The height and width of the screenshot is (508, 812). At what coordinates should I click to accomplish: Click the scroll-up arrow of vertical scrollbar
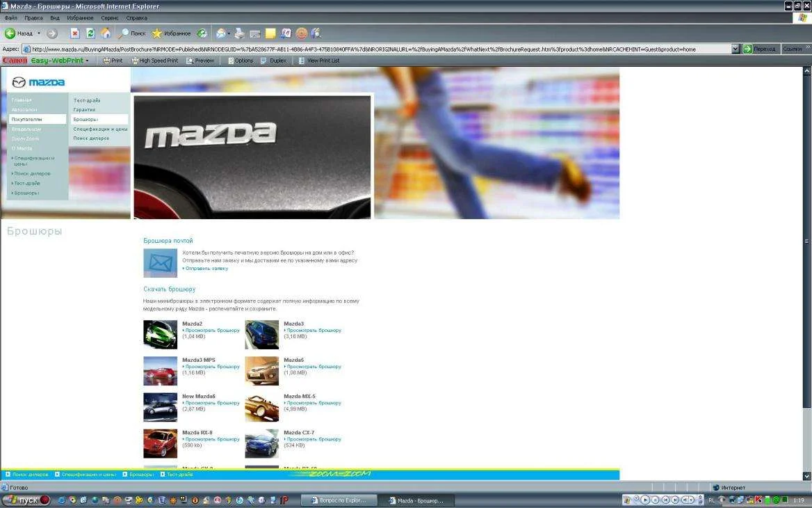[807, 71]
